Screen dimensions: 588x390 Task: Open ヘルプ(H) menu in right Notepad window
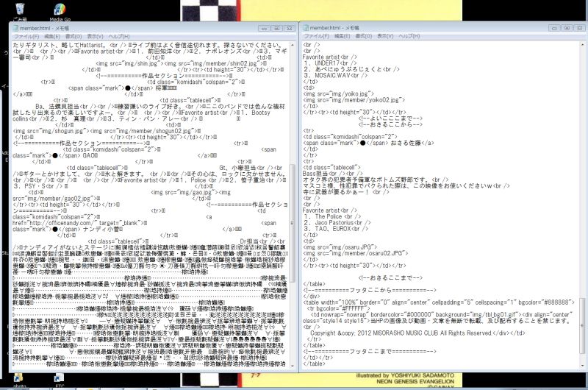[409, 36]
